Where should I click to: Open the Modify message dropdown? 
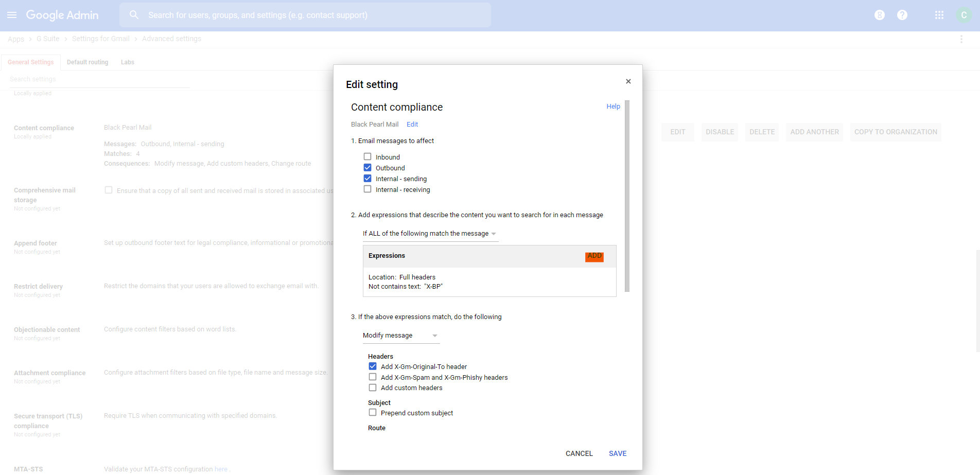tap(400, 336)
